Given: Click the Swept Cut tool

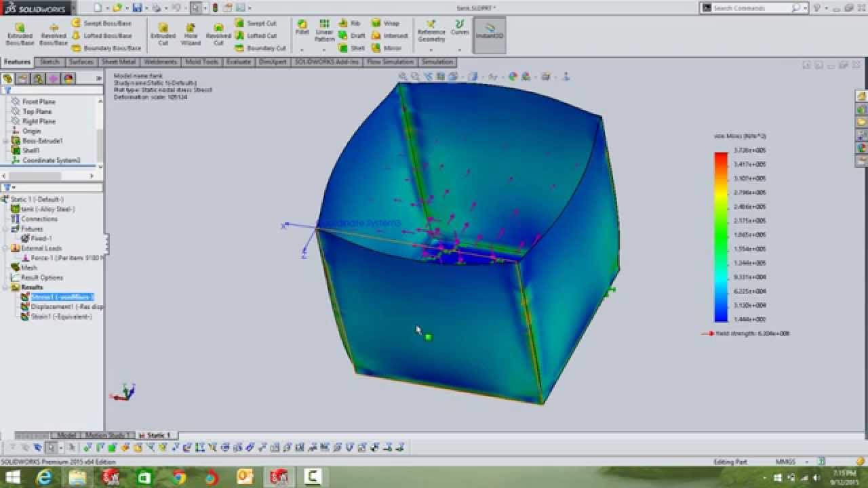Looking at the screenshot, I should pos(256,23).
